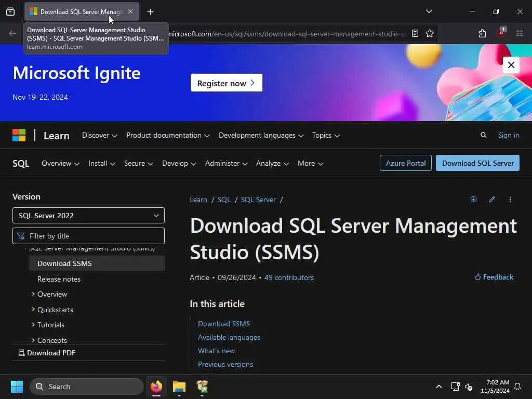Image resolution: width=532 pixels, height=399 pixels.
Task: Open the article more options dots icon
Action: [x=510, y=199]
